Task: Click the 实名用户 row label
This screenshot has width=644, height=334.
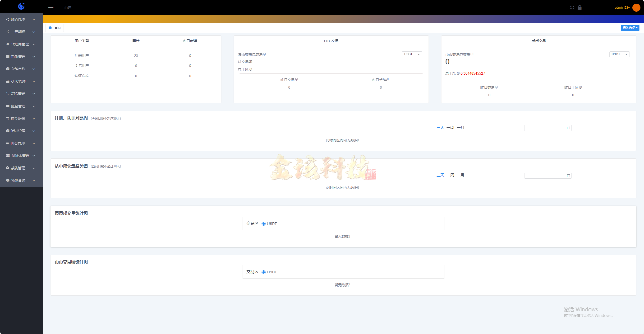Action: click(x=82, y=66)
